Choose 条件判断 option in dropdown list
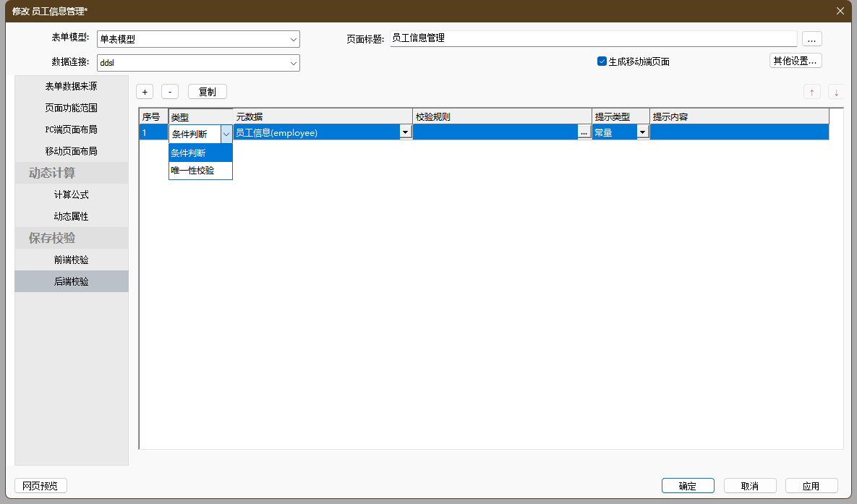The image size is (857, 504). [x=189, y=153]
